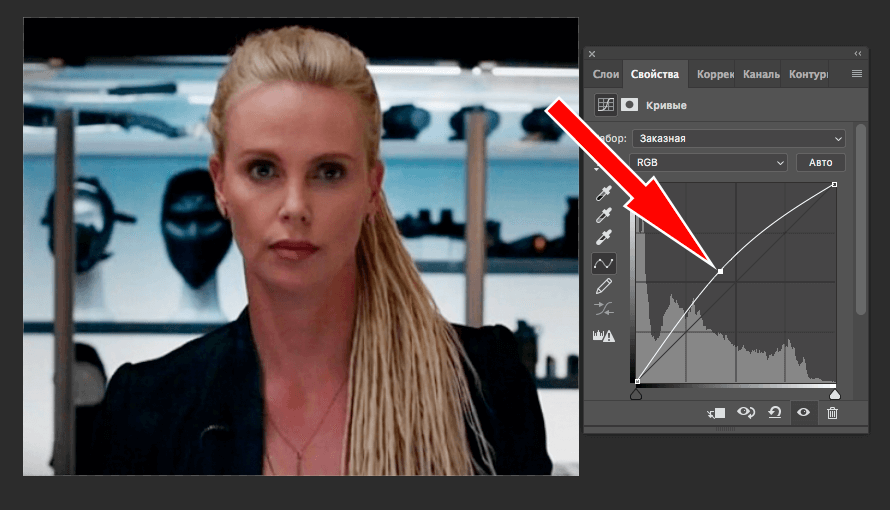Click the histogram warning recalculate icon

point(603,336)
